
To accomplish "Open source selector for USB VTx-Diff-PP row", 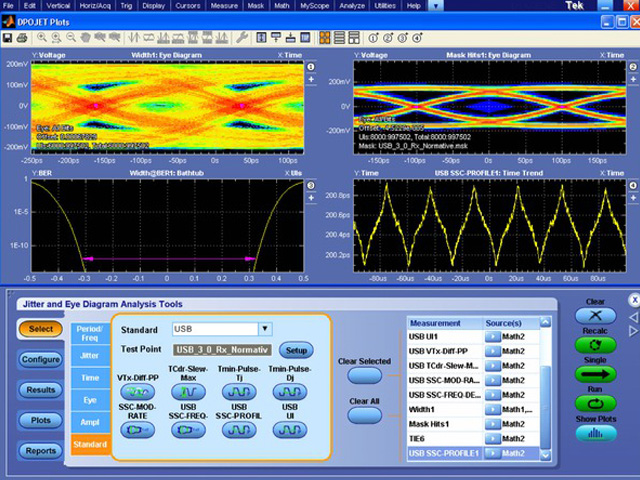I will (x=493, y=351).
